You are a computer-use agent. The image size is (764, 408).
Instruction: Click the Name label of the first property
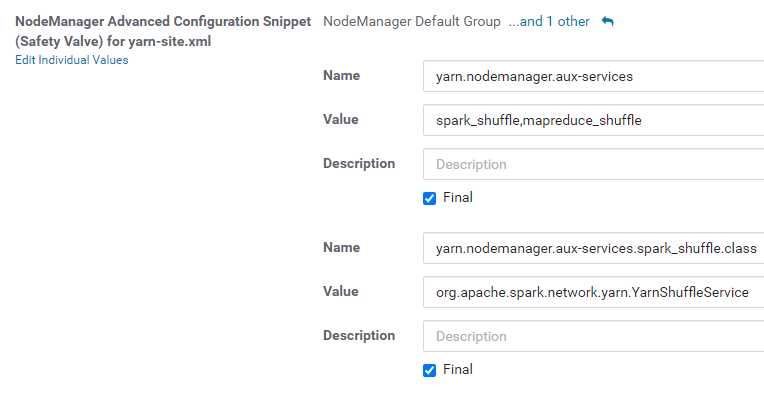click(341, 76)
